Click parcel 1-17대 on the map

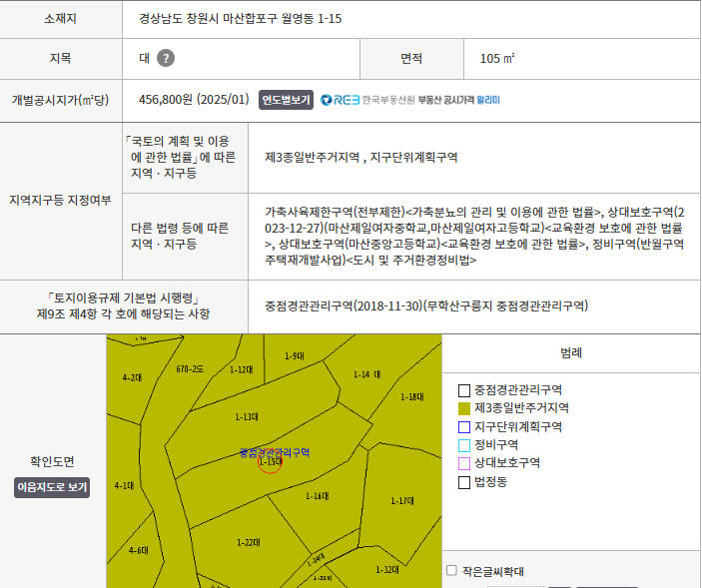click(401, 500)
